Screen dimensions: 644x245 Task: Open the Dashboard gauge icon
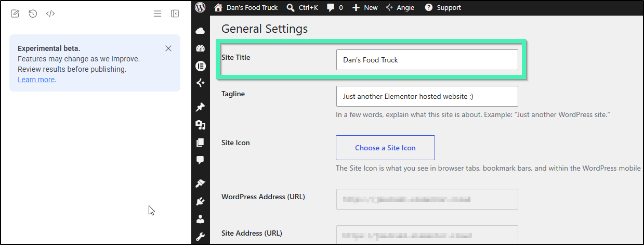[200, 48]
